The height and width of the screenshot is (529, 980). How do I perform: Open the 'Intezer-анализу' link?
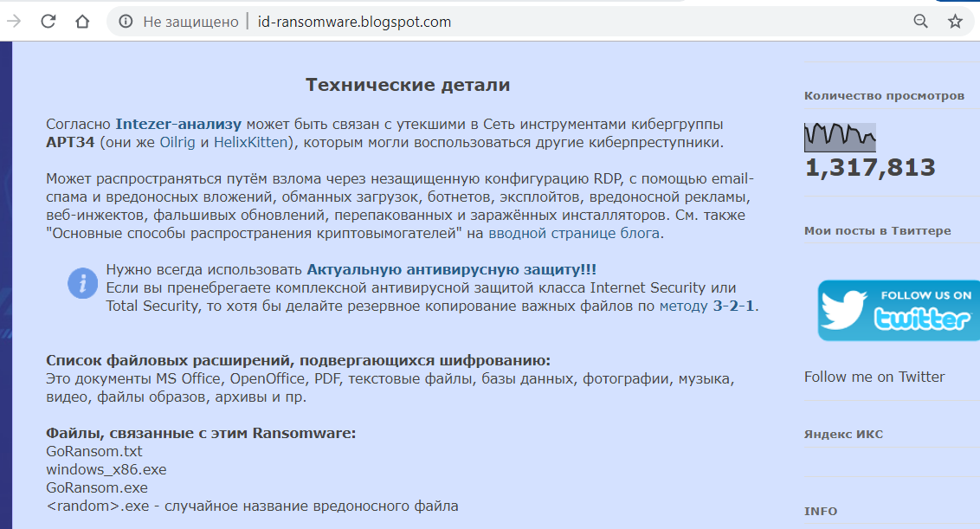point(178,125)
